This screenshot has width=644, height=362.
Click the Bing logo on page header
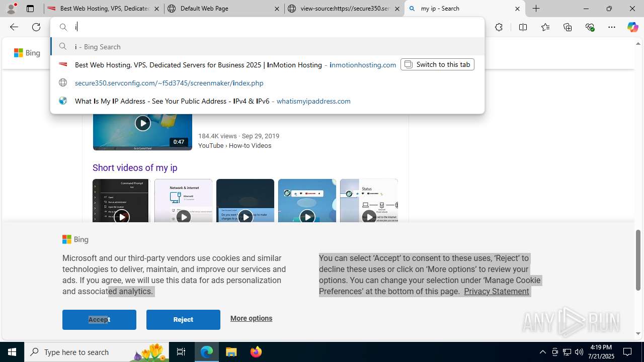click(x=27, y=53)
